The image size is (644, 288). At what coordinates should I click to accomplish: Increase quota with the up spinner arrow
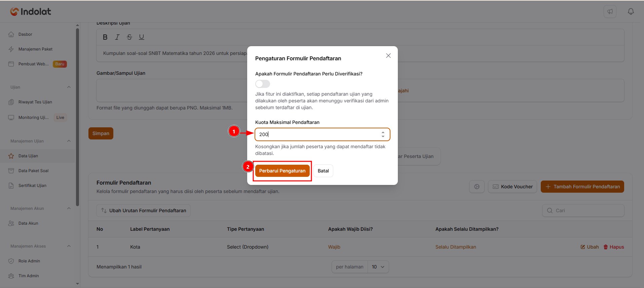[x=383, y=132]
